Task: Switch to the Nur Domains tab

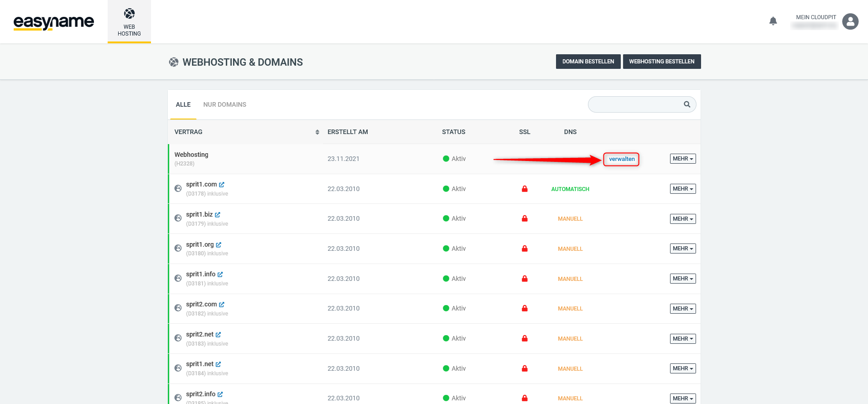Action: [224, 105]
